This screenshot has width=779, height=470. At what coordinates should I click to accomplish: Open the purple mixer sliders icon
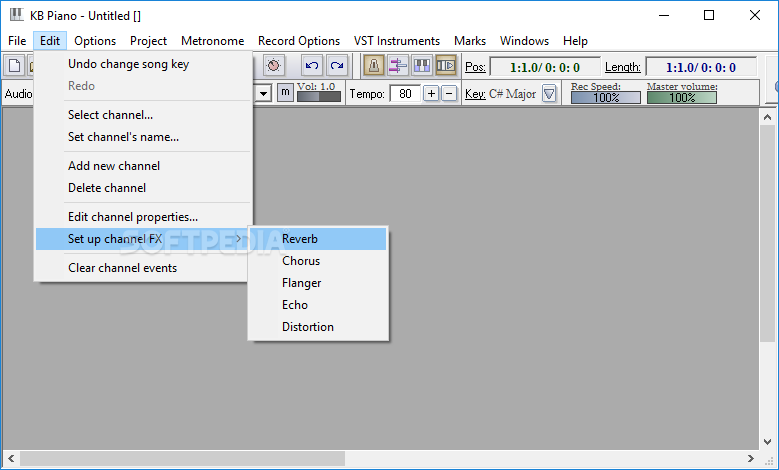397,66
